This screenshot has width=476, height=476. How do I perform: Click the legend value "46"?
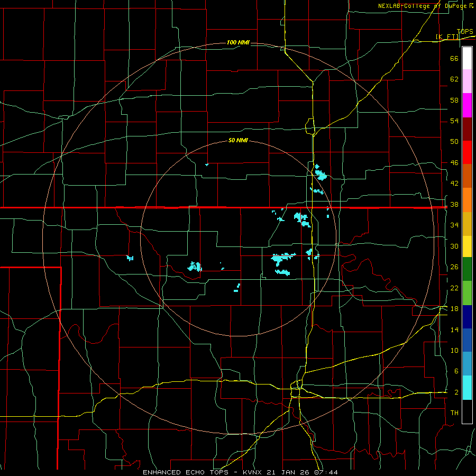coord(454,163)
